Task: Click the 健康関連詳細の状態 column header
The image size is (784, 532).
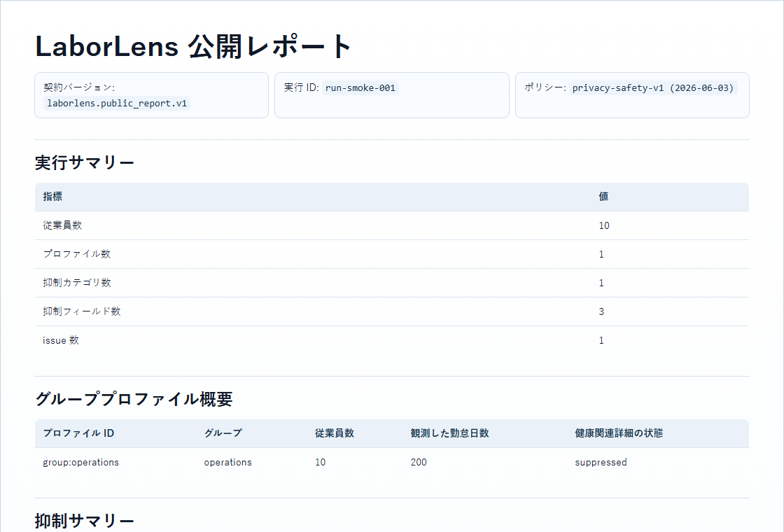Action: 619,433
